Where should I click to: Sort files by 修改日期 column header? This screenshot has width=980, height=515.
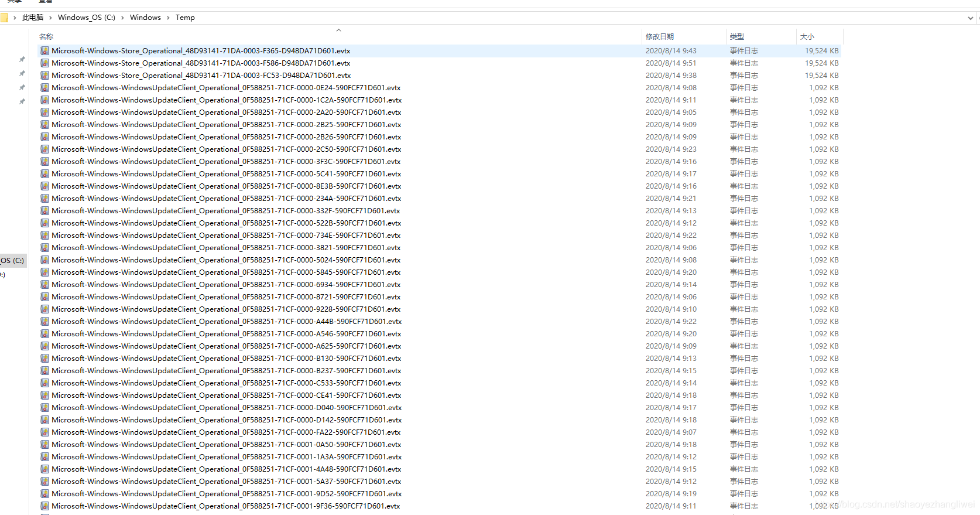660,36
